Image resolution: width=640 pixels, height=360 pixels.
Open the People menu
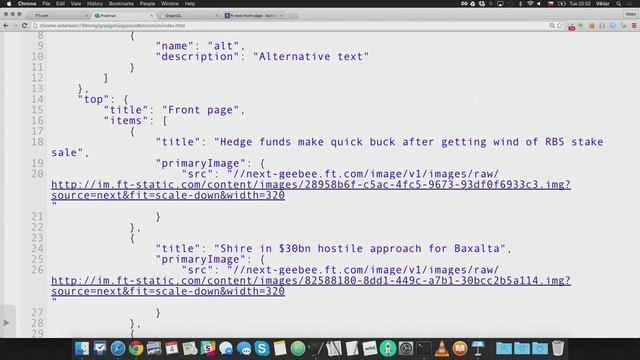(147, 4)
